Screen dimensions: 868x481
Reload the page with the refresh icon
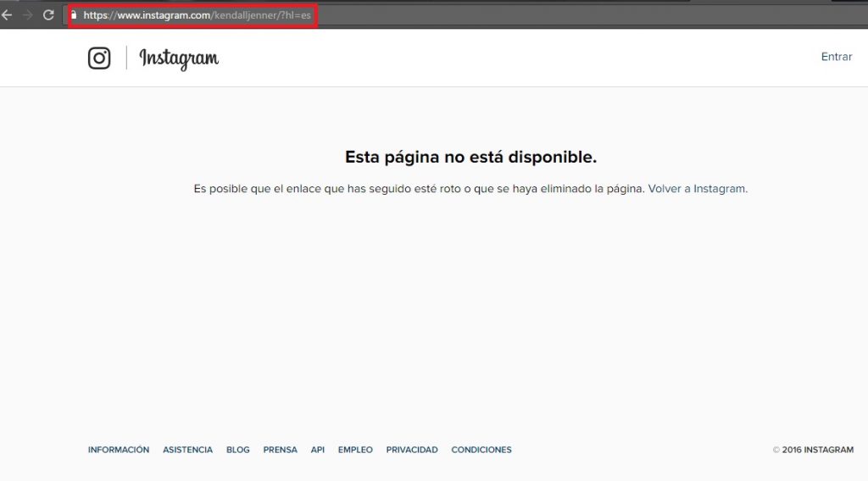[x=48, y=15]
